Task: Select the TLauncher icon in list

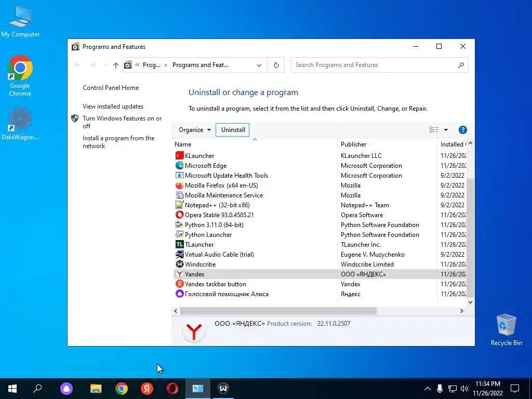Action: click(179, 244)
